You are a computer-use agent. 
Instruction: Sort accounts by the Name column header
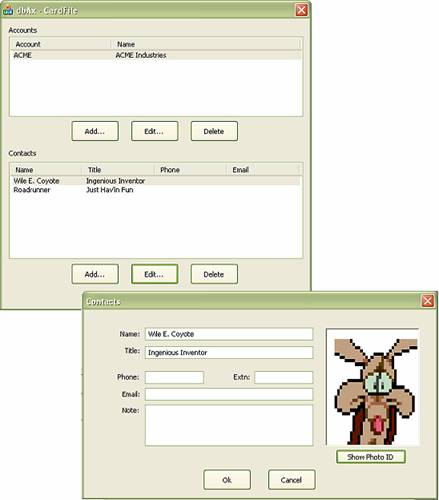(x=206, y=44)
